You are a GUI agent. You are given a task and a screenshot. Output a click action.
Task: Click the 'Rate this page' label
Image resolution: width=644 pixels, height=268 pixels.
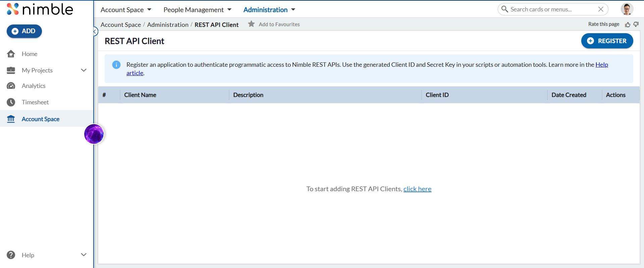point(604,24)
